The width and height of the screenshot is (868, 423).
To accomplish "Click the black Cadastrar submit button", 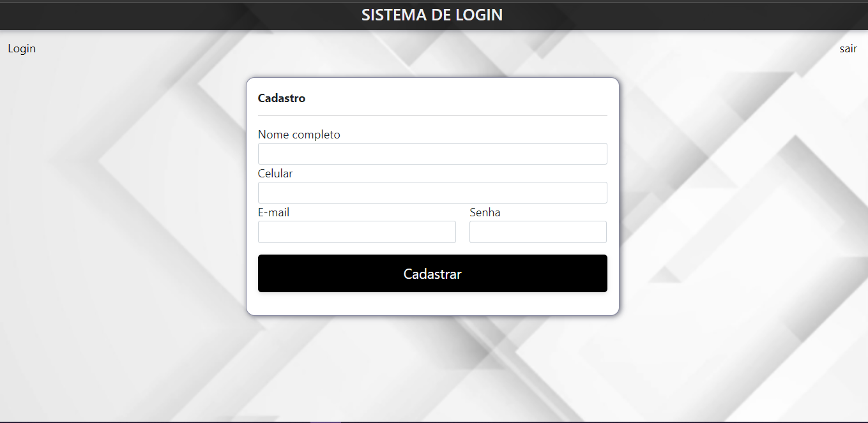I will tap(432, 273).
